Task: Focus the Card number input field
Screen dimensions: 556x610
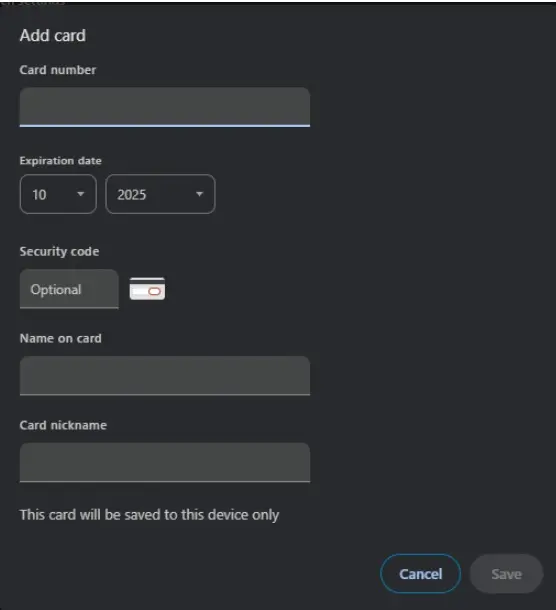Action: (x=165, y=107)
